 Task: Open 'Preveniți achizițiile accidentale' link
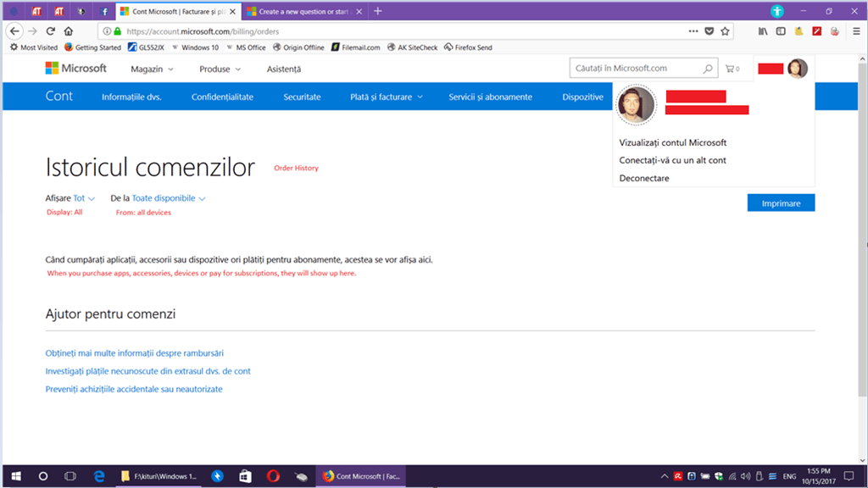134,389
